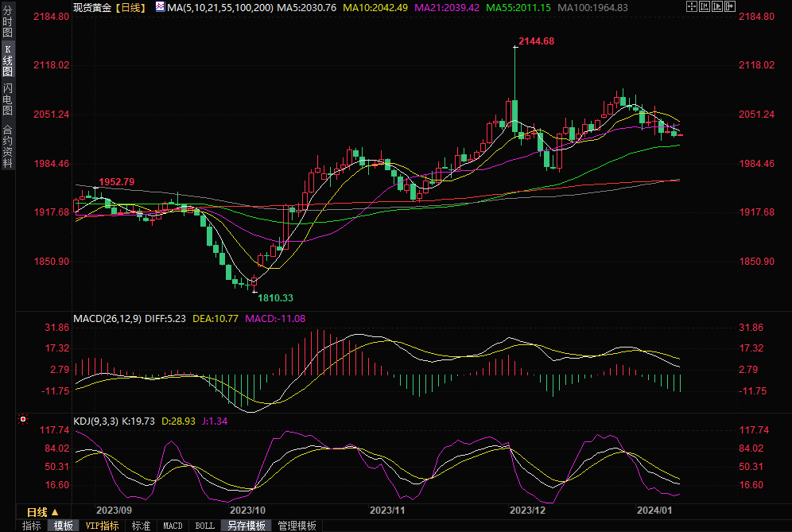This screenshot has height=532, width=792.
Task: Click the crosshair cursor icon
Action: (x=692, y=6)
